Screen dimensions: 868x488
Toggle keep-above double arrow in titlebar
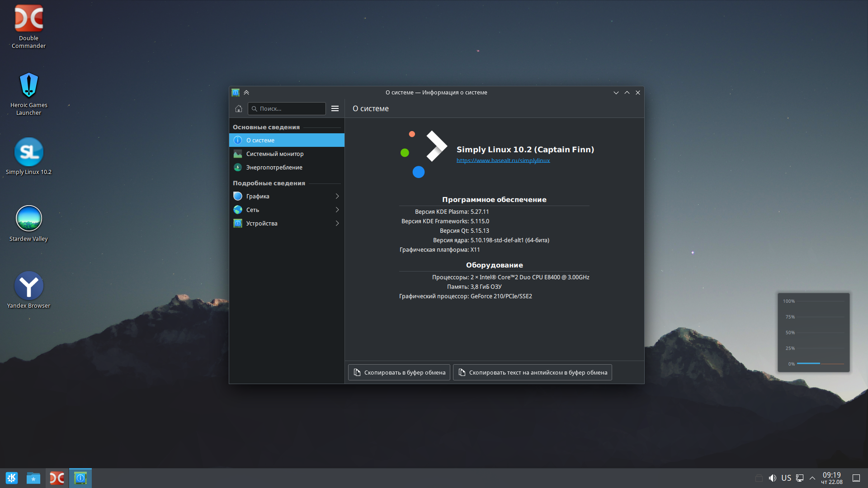pos(246,92)
